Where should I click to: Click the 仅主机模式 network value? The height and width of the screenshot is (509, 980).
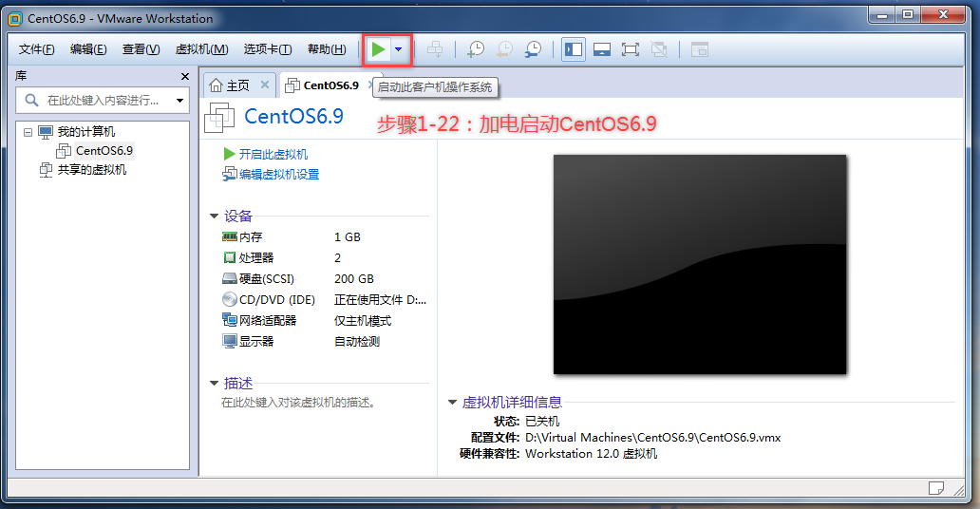(363, 321)
